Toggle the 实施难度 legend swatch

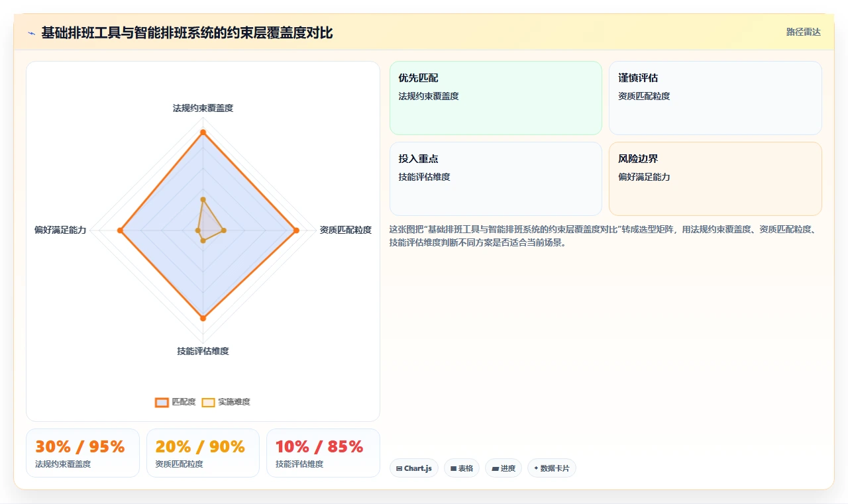click(x=209, y=402)
